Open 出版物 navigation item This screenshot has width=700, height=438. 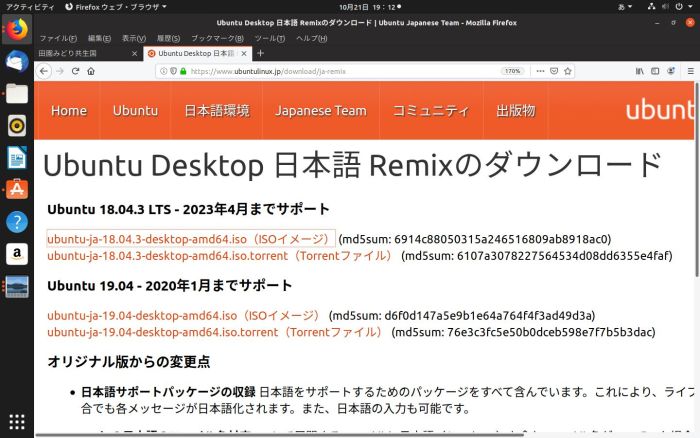pos(516,111)
